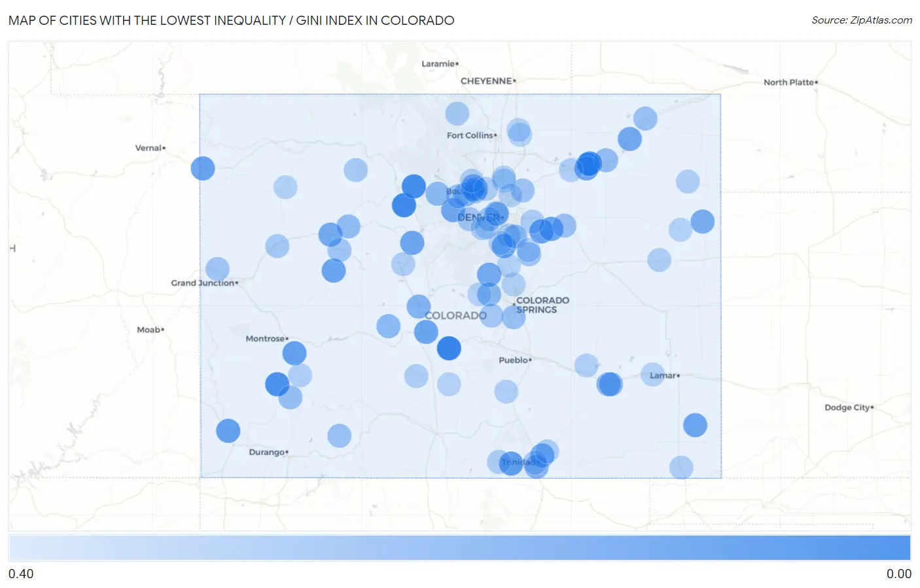This screenshot has height=588, width=920.
Task: Click the data bubble on far east border of Colorado
Action: tap(702, 222)
